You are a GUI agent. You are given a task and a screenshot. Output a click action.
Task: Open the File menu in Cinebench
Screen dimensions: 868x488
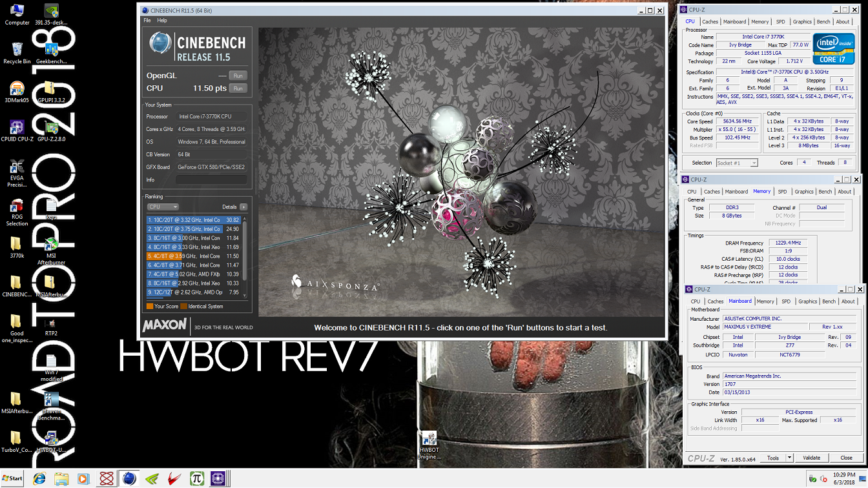coord(147,21)
